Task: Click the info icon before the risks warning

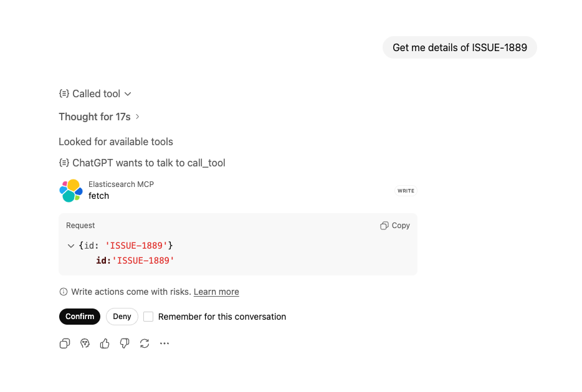Action: point(63,292)
